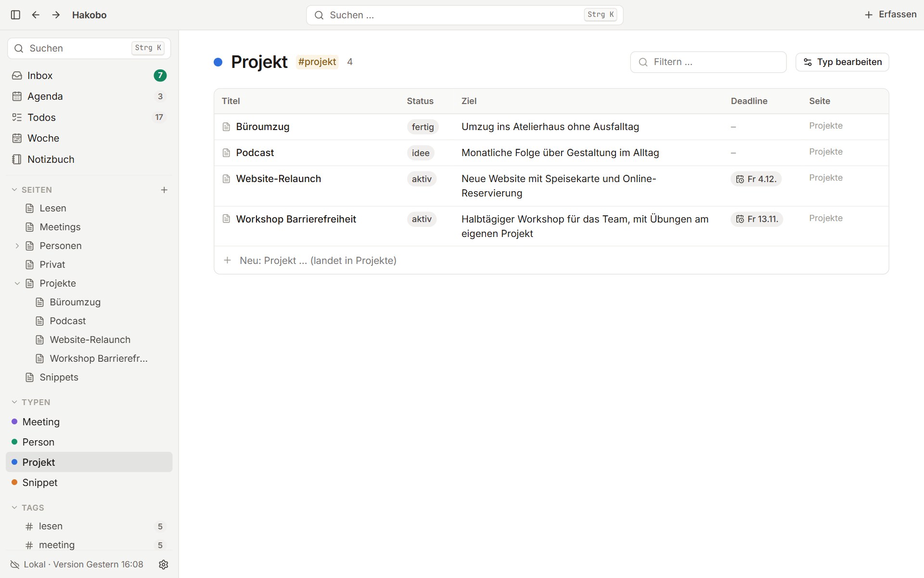The width and height of the screenshot is (924, 578).
Task: Open the Notizbuch
Action: pos(89,159)
